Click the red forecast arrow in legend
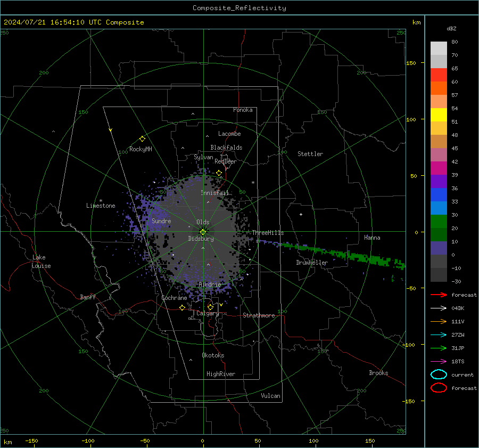The width and height of the screenshot is (479, 448). [x=439, y=295]
